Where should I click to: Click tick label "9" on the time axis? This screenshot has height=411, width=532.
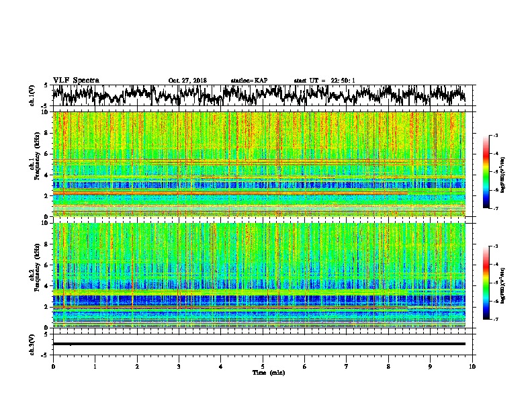coord(430,366)
